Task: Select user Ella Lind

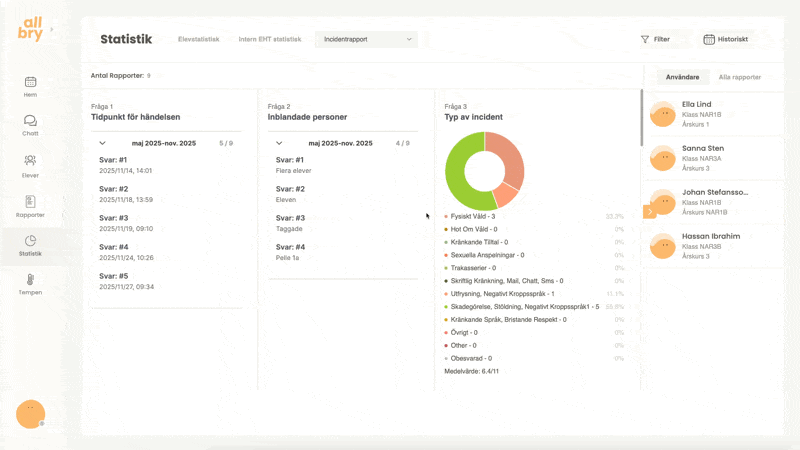Action: [x=696, y=104]
